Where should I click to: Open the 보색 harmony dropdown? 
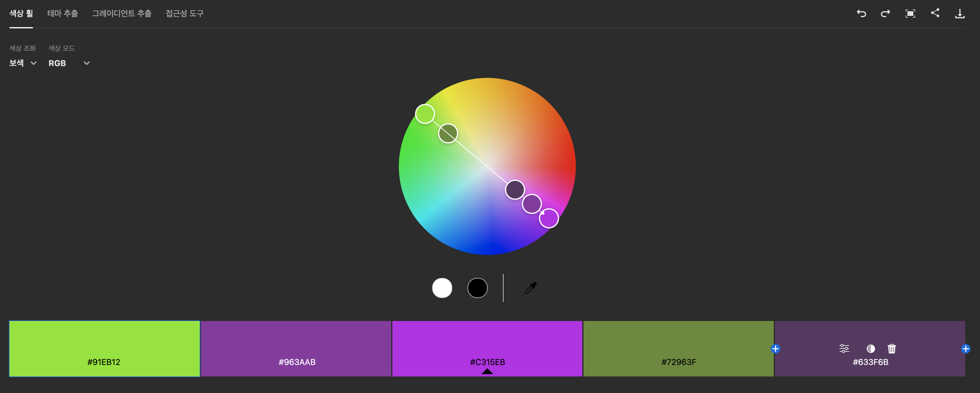click(x=23, y=63)
